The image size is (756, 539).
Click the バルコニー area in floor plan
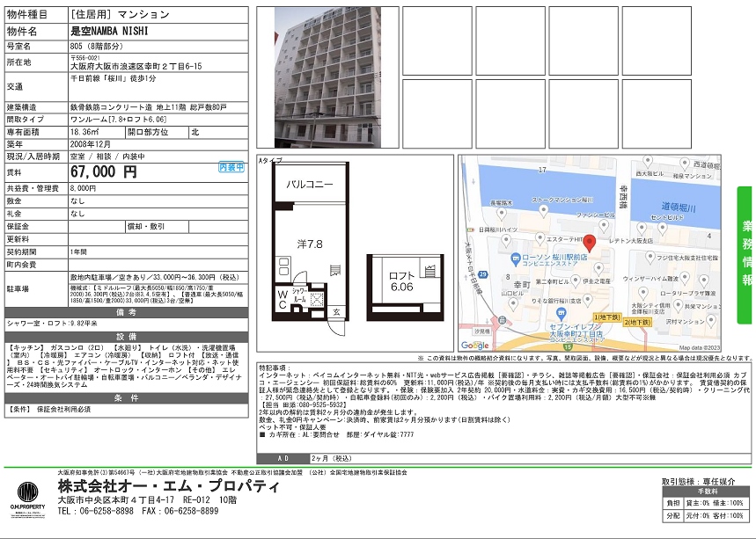point(308,186)
